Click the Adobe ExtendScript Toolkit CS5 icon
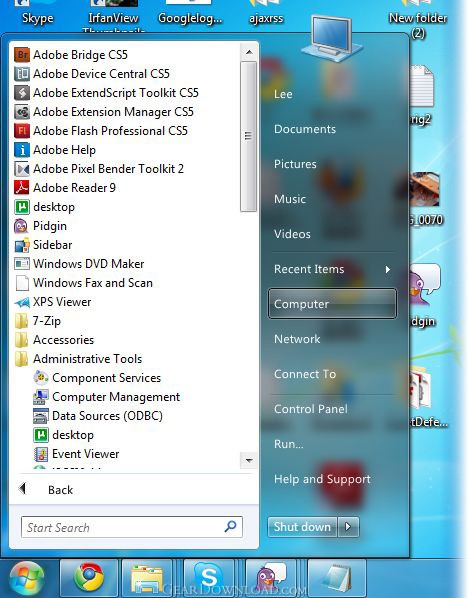 22,93
